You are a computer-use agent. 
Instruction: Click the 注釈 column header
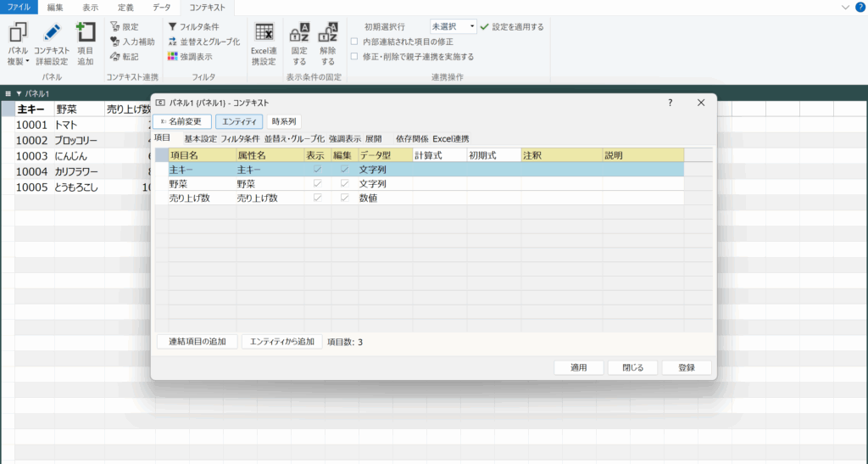[562, 155]
